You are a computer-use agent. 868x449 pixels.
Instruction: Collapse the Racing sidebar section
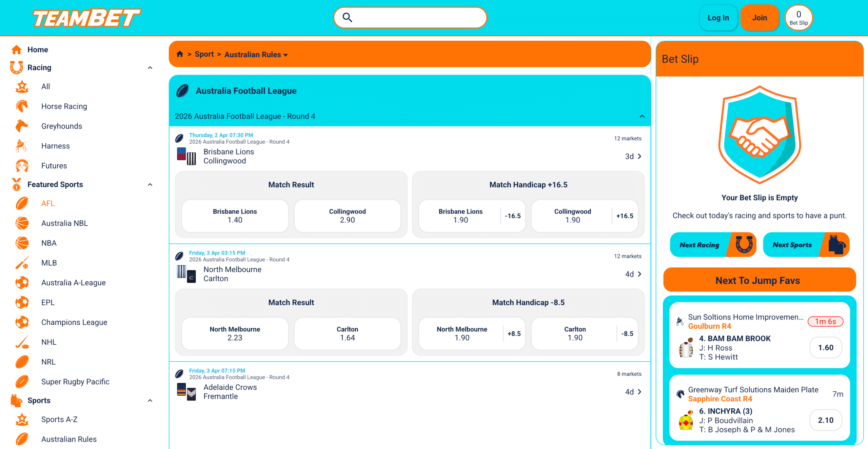150,68
